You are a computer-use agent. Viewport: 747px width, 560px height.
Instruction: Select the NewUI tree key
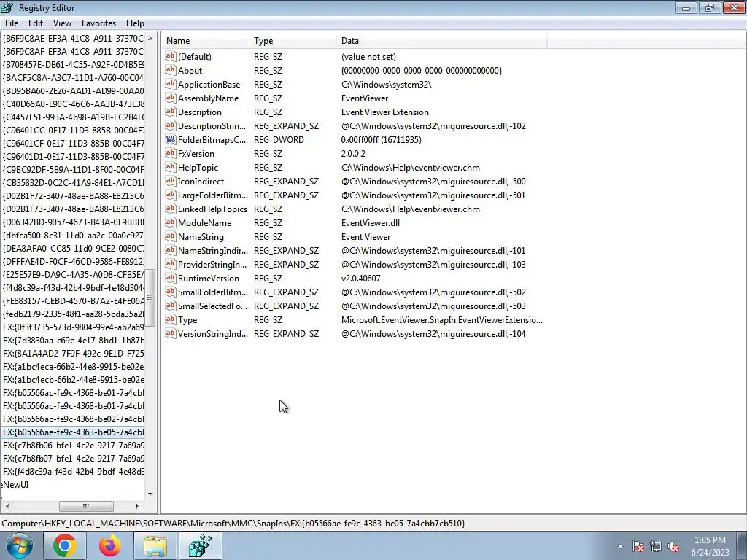pos(16,484)
